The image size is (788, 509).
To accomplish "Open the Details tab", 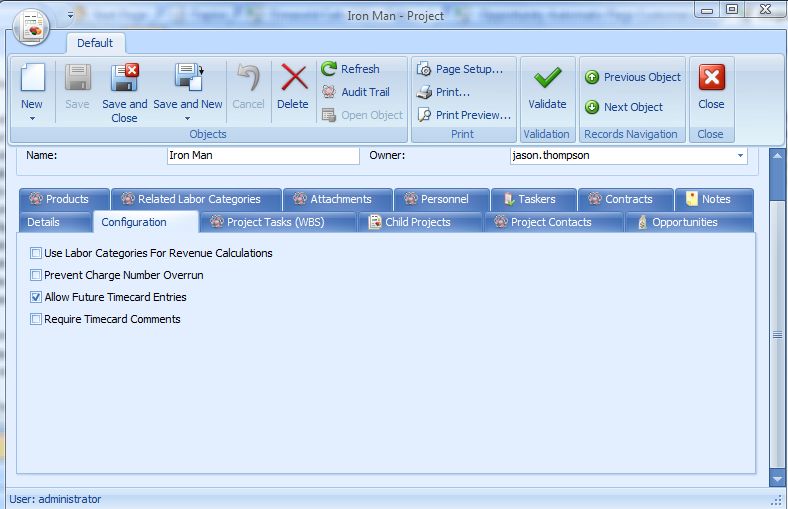I will [x=55, y=222].
